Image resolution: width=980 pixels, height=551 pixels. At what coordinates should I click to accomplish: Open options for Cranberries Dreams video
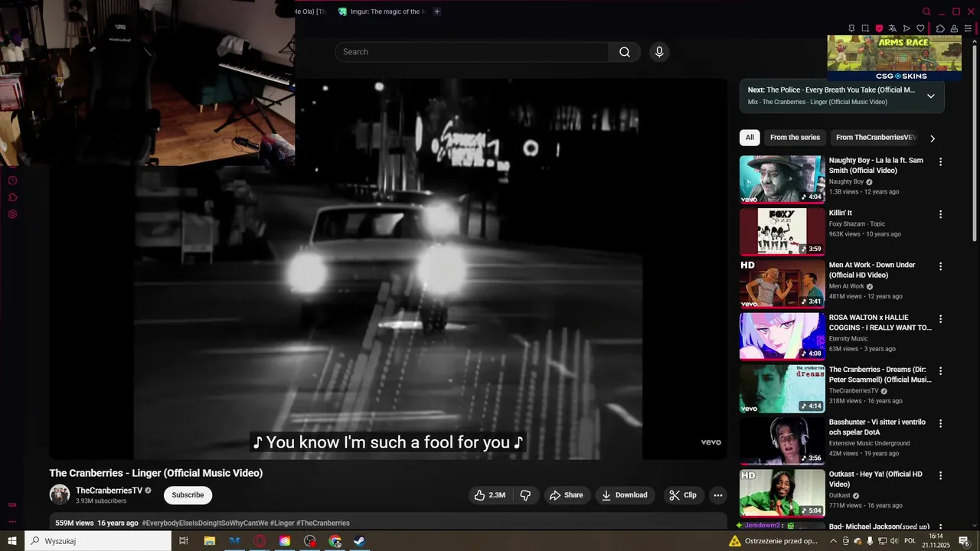click(x=941, y=371)
